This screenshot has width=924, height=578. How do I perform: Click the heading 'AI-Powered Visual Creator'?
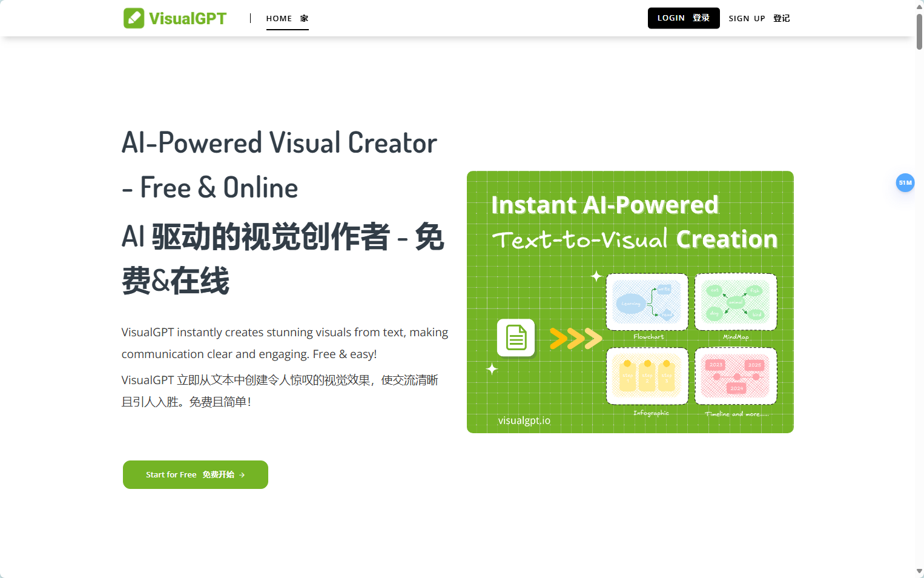point(279,143)
